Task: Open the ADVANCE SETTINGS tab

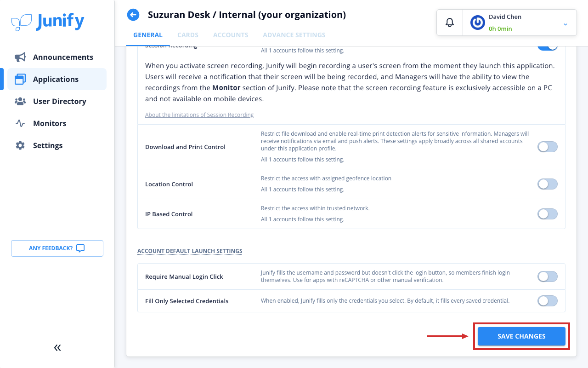Action: click(294, 35)
